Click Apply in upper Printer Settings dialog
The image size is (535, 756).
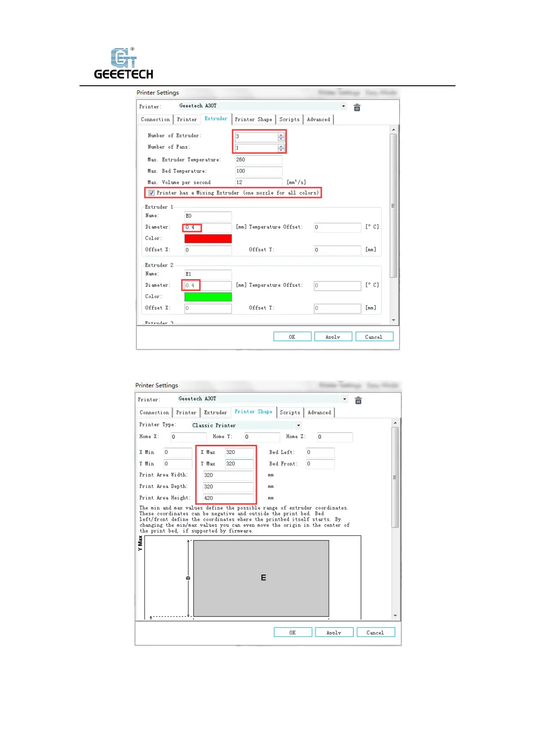[333, 337]
